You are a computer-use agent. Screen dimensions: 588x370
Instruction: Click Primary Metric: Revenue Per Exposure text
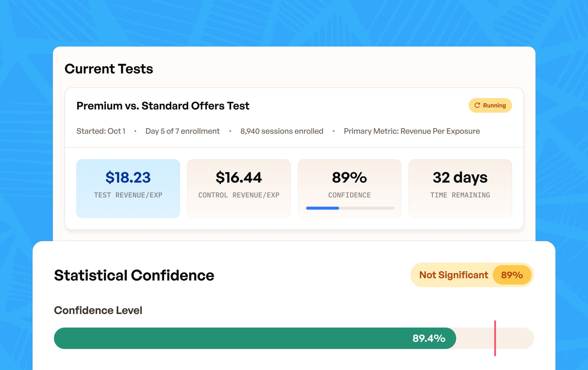(x=412, y=131)
